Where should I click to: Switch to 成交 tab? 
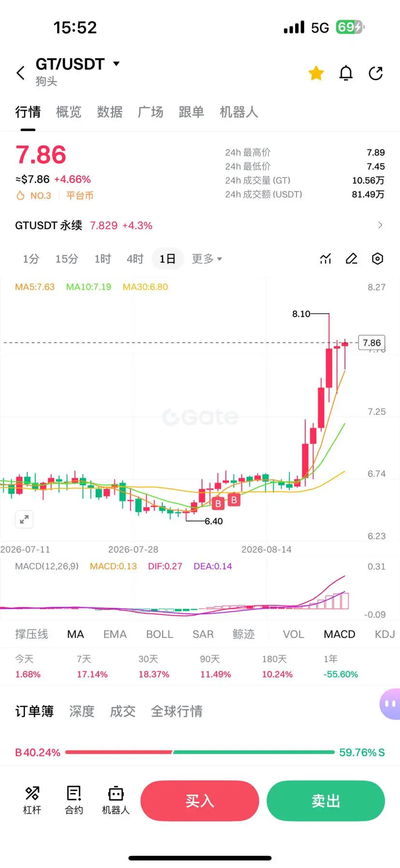click(123, 711)
